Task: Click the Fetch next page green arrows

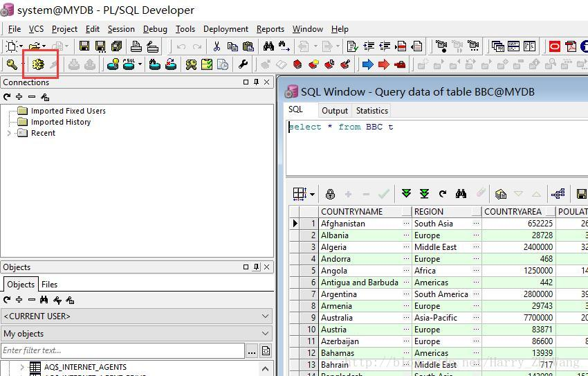Action: click(x=406, y=194)
